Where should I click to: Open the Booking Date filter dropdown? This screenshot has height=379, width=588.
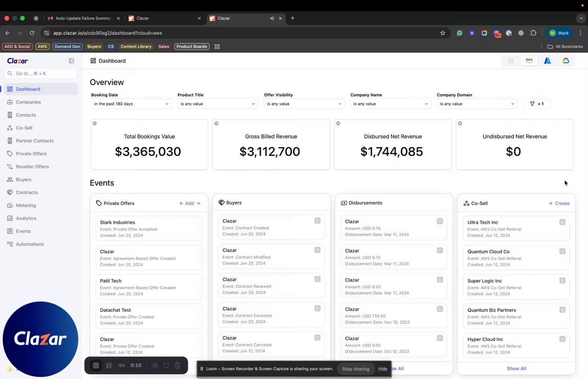[131, 104]
